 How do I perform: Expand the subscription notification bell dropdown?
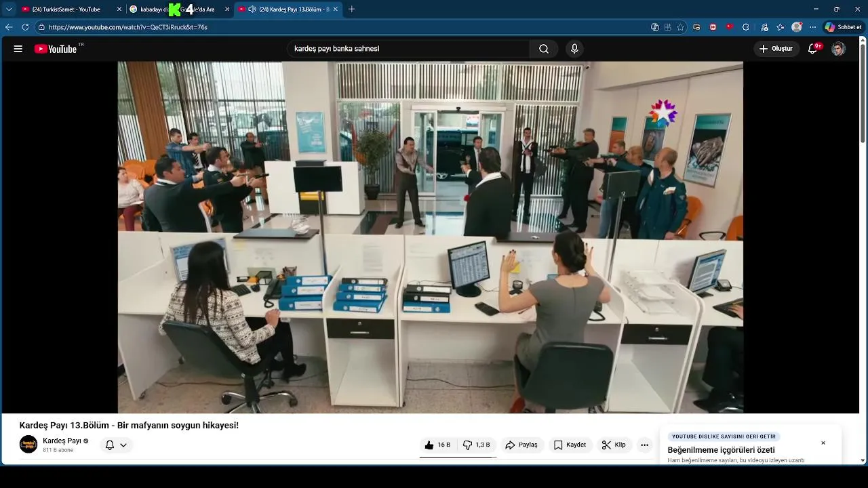point(116,445)
